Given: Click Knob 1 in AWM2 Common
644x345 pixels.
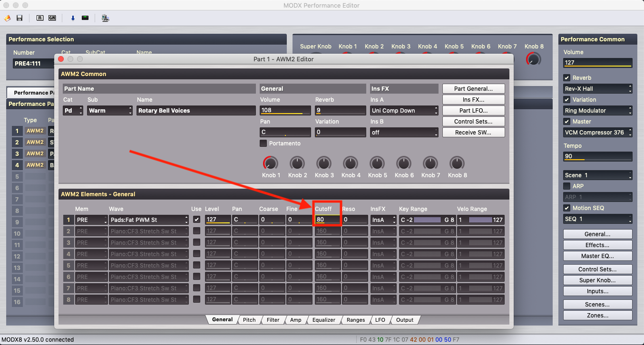Looking at the screenshot, I should coord(270,163).
